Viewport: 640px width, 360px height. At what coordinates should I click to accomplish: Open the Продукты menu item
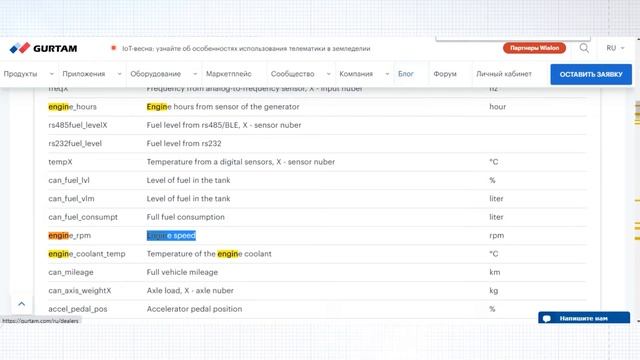pyautogui.click(x=20, y=74)
